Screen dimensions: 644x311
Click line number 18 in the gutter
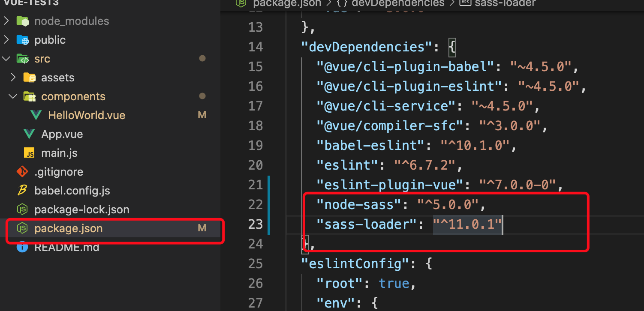[256, 126]
